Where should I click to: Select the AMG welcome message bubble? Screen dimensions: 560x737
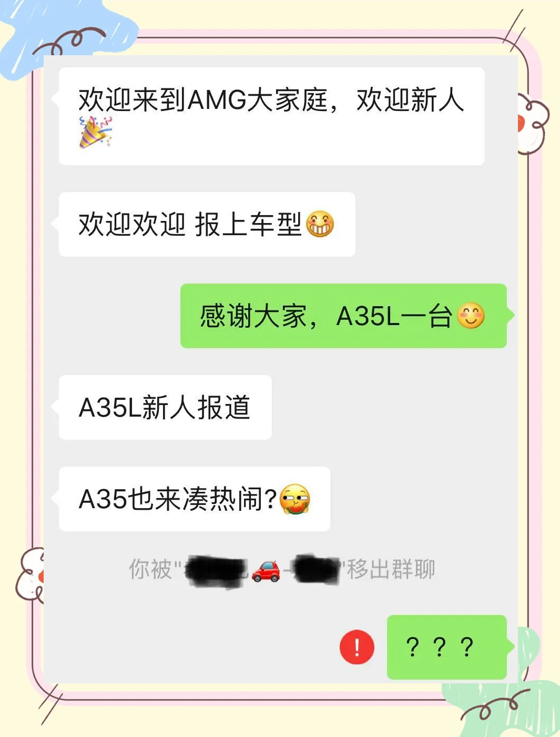(271, 116)
